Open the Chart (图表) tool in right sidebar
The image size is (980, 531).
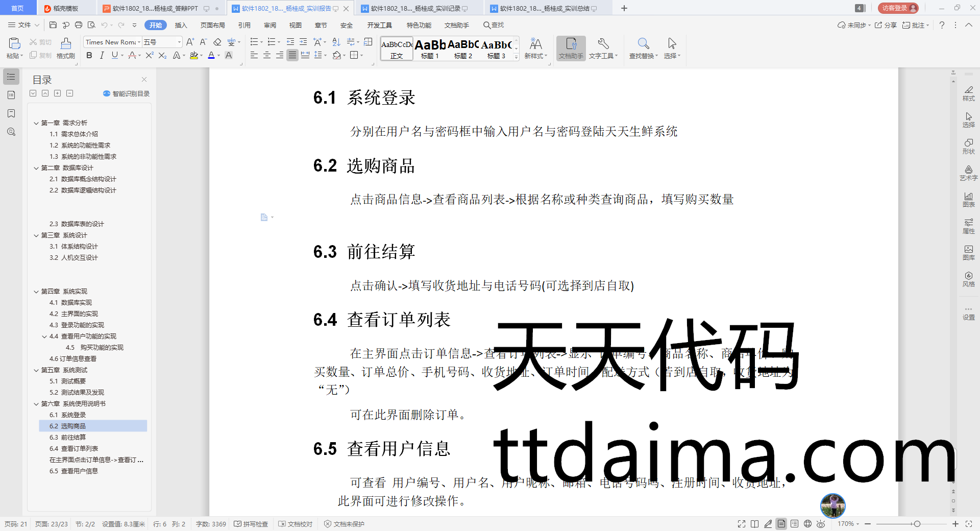tap(968, 199)
